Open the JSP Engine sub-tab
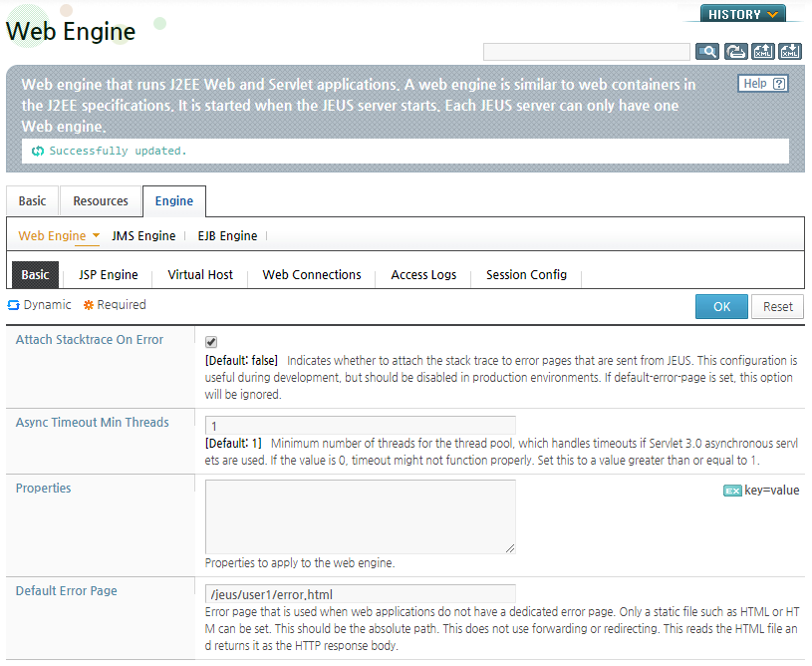This screenshot has height=666, width=812. 109,275
